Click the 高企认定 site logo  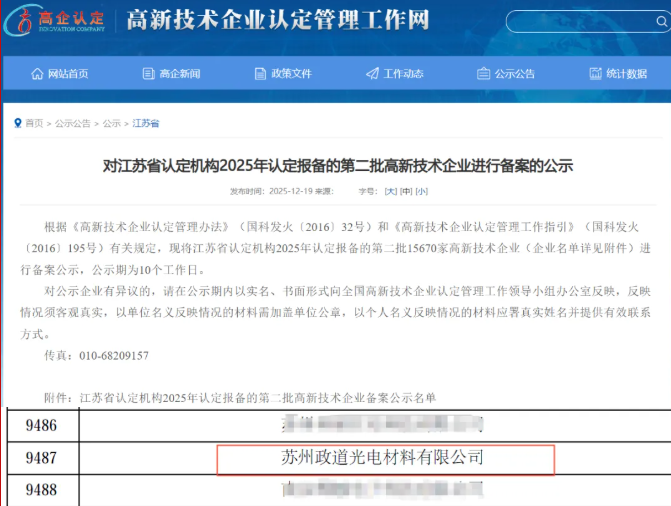[x=53, y=20]
